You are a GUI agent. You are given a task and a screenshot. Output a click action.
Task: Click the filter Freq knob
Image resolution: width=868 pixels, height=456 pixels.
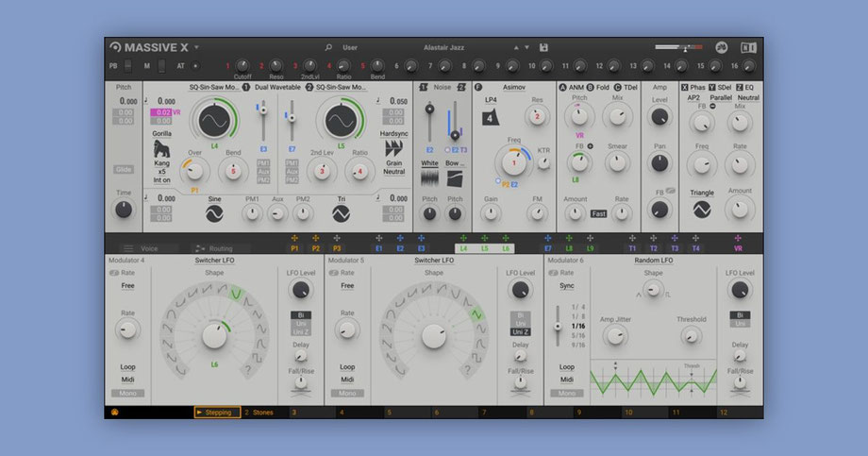513,162
